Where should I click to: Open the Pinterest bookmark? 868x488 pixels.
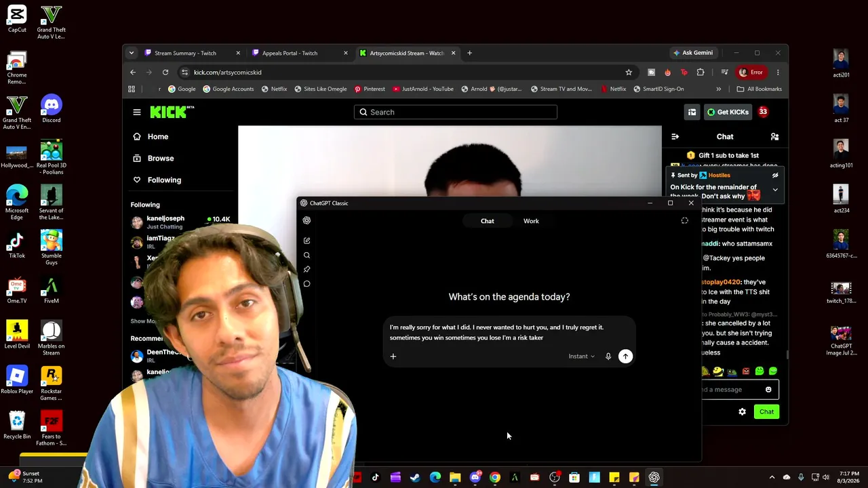coord(369,89)
